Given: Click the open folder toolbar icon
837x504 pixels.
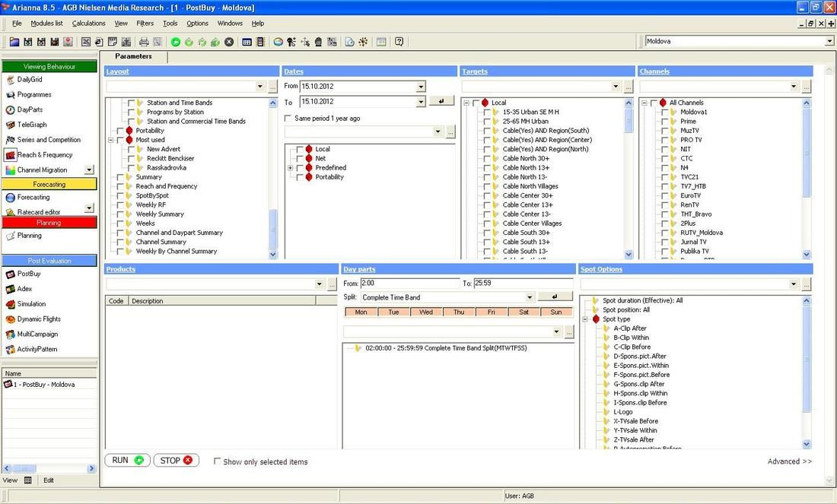Looking at the screenshot, I should (x=14, y=42).
